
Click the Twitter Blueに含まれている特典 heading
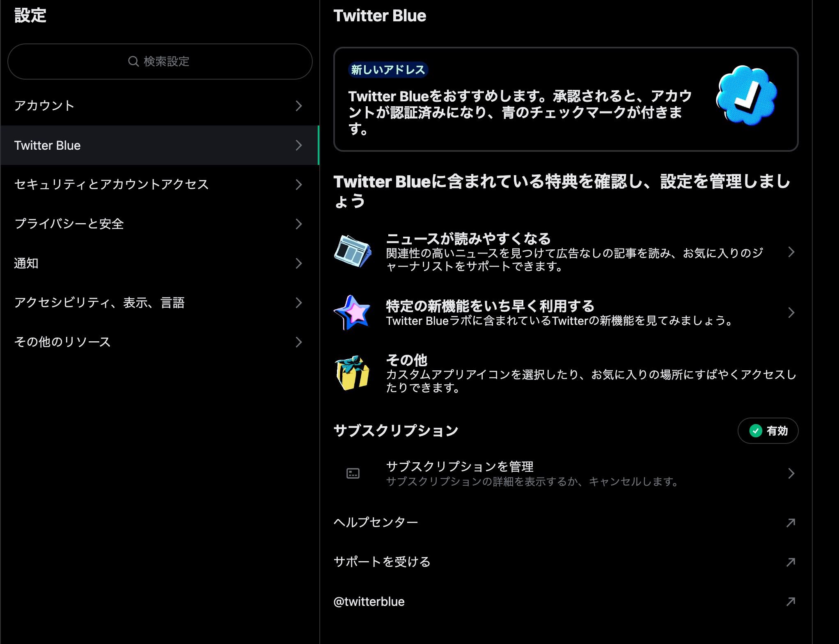click(562, 191)
